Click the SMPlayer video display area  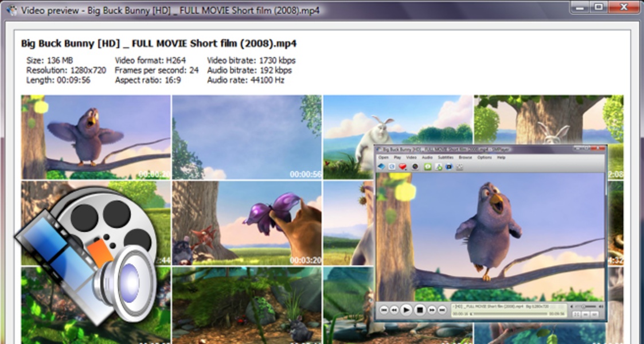coord(491,236)
